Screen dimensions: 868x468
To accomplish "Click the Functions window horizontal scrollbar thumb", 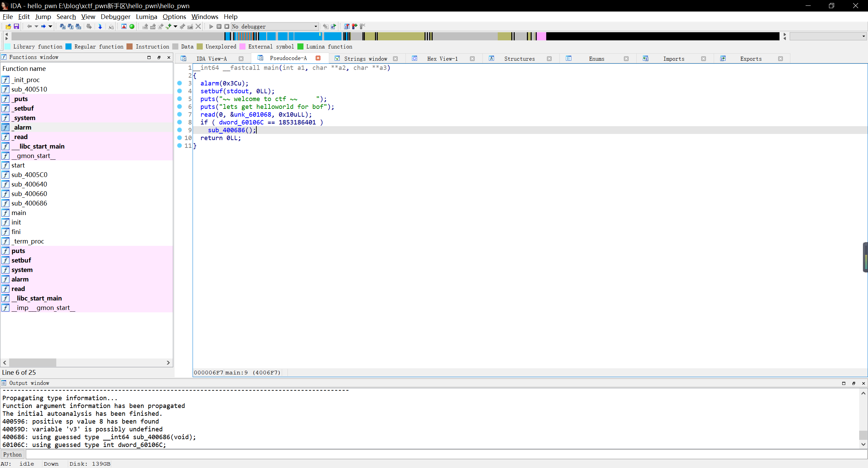I will click(33, 363).
